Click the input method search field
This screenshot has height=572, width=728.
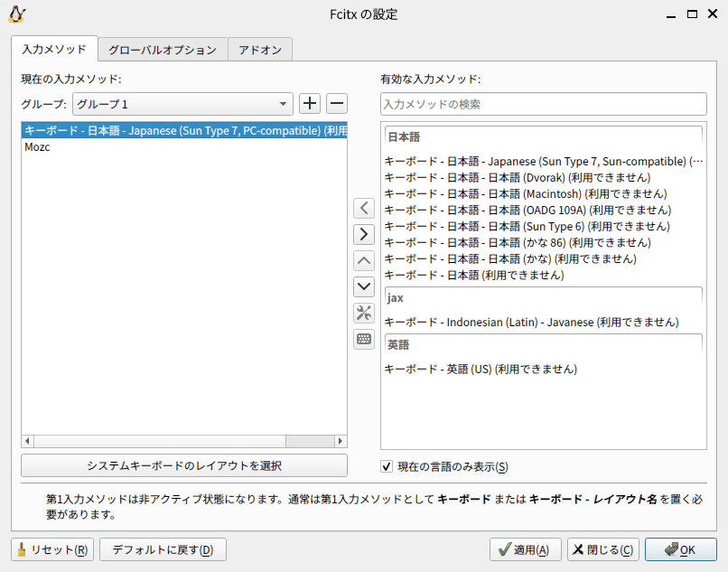(x=543, y=104)
